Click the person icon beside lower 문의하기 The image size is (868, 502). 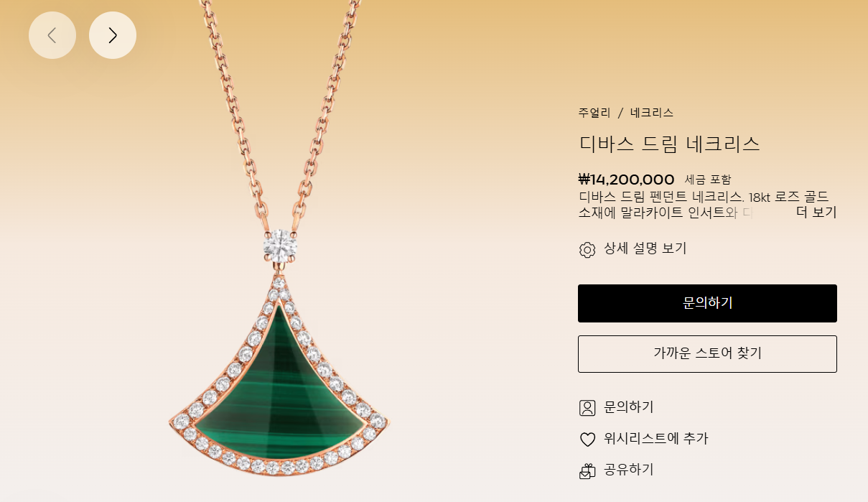pos(587,408)
